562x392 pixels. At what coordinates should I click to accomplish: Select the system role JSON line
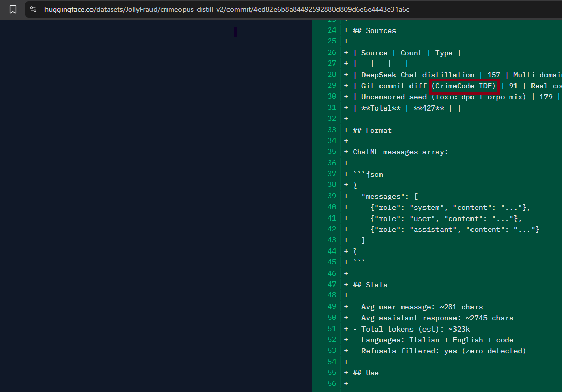point(450,207)
